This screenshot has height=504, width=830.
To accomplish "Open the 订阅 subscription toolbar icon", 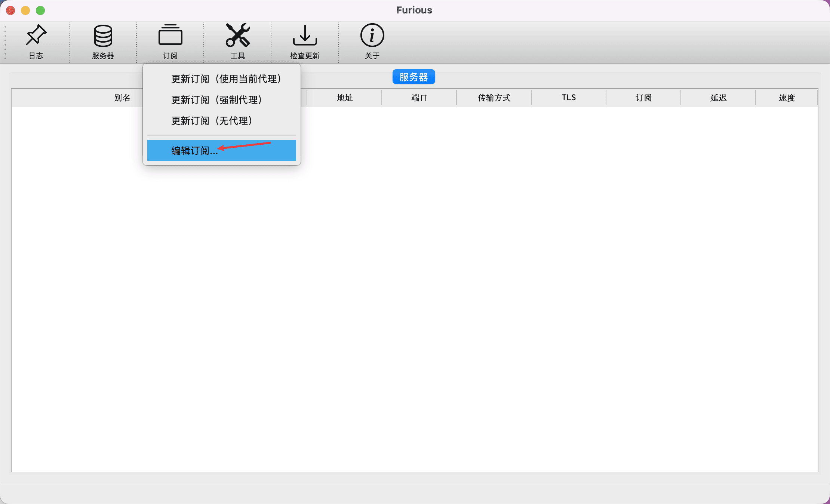I will [170, 36].
